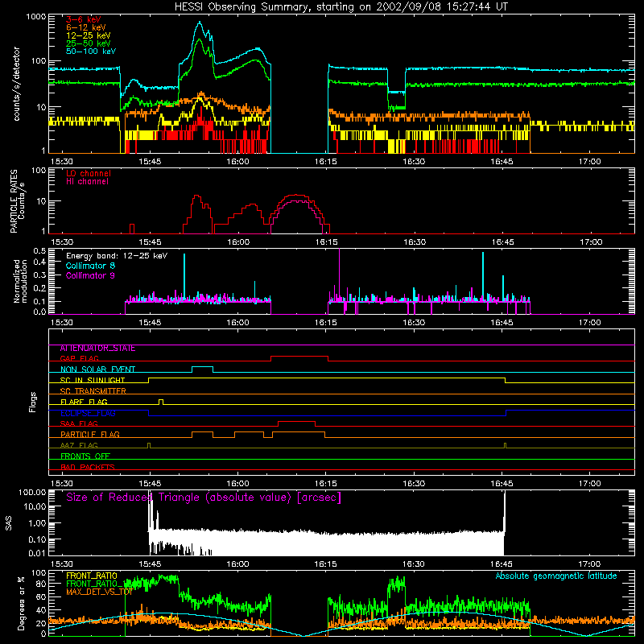Screen dimensions: 644x644
Task: Click the Degrees or % axis label
Action: click(21, 604)
